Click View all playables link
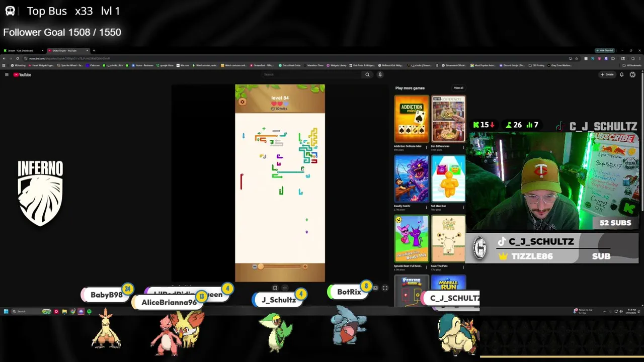 coord(458,88)
